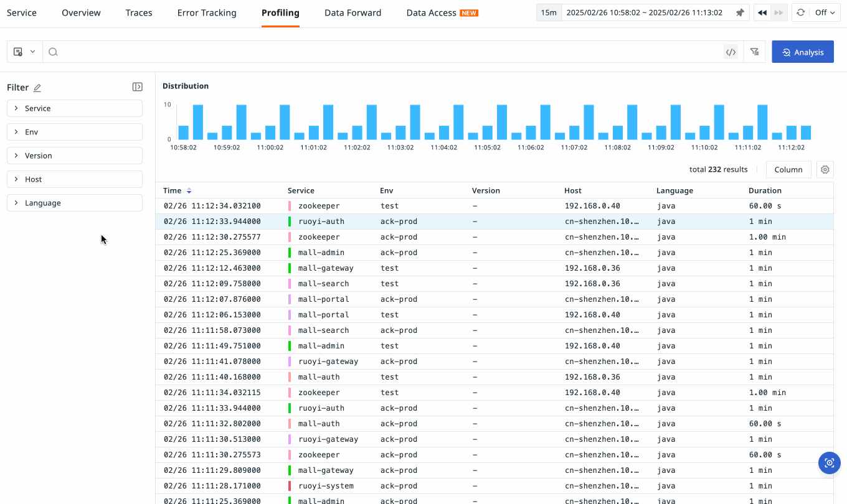The image size is (847, 504).
Task: Step the time range backward
Action: tap(762, 12)
